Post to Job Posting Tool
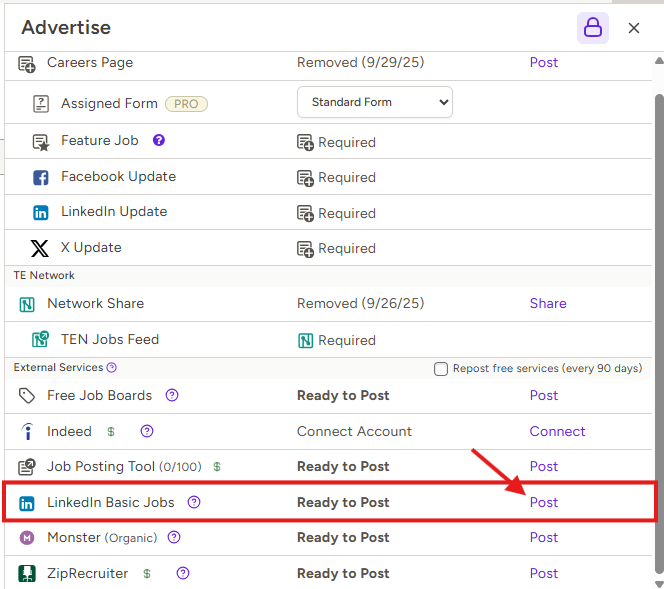The image size is (664, 589). [544, 466]
